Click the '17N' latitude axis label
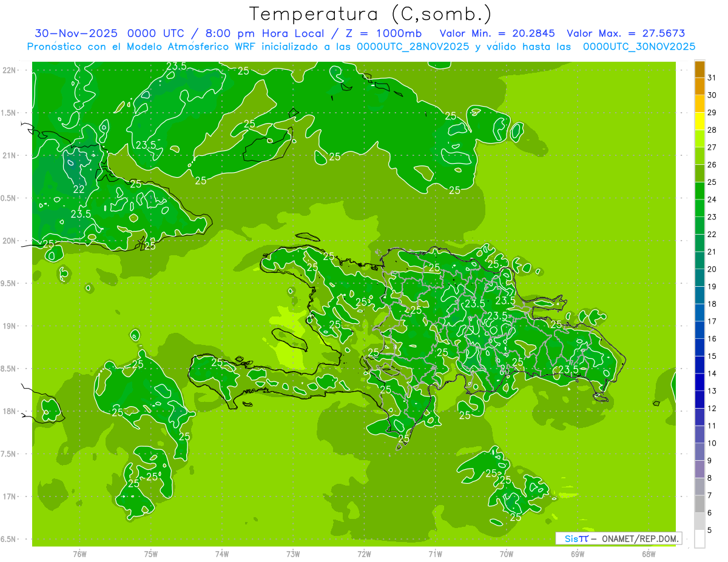Image resolution: width=728 pixels, height=562 pixels. tap(8, 497)
